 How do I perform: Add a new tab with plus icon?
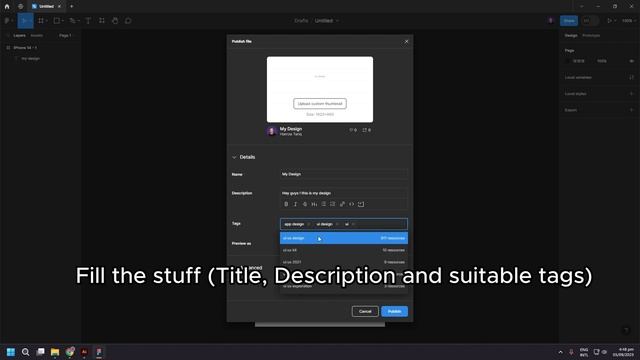pyautogui.click(x=71, y=7)
